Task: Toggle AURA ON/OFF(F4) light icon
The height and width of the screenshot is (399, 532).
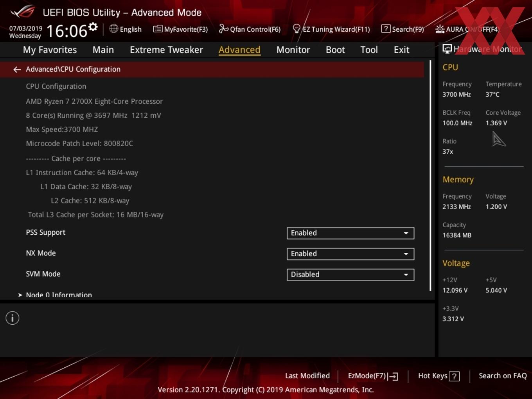Action: pyautogui.click(x=440, y=29)
